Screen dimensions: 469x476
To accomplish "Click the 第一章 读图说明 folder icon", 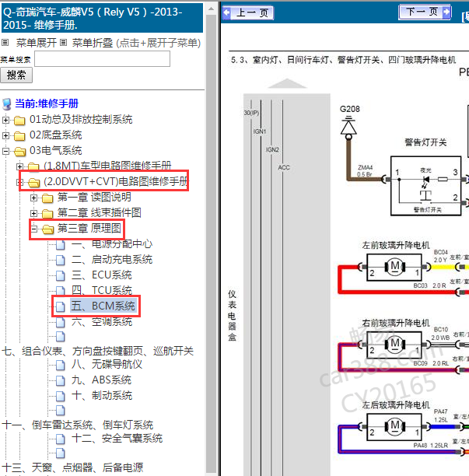I will [47, 198].
